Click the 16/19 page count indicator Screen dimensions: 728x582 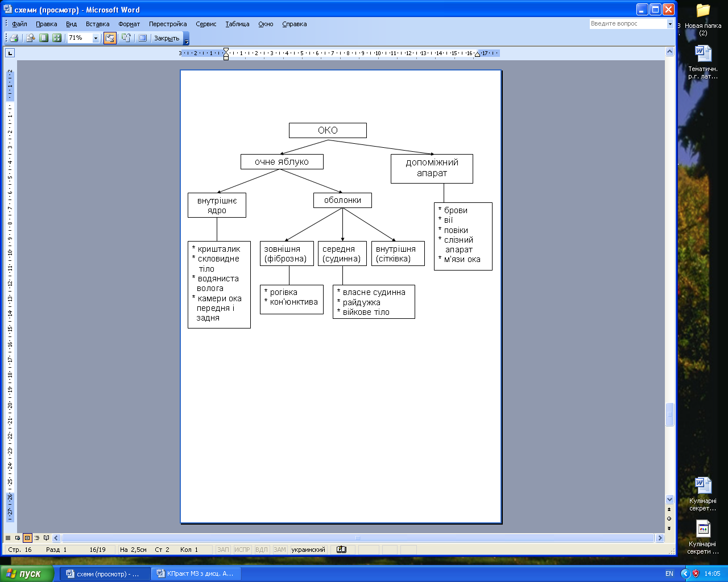coord(97,550)
